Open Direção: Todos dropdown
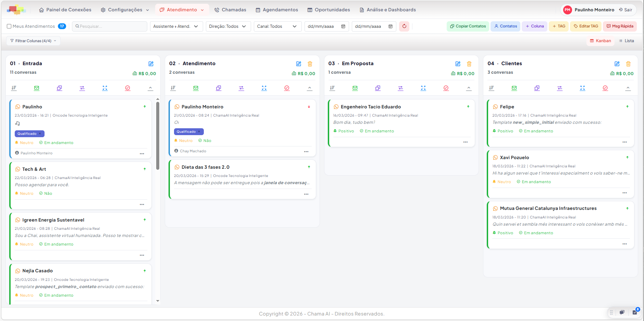Viewport: 644px width, 321px height. click(228, 26)
